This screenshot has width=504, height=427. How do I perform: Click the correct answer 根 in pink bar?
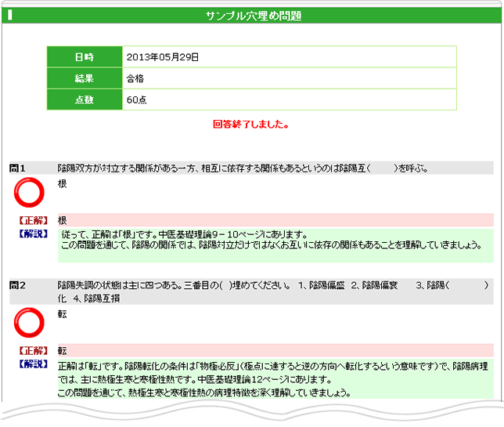tap(62, 220)
